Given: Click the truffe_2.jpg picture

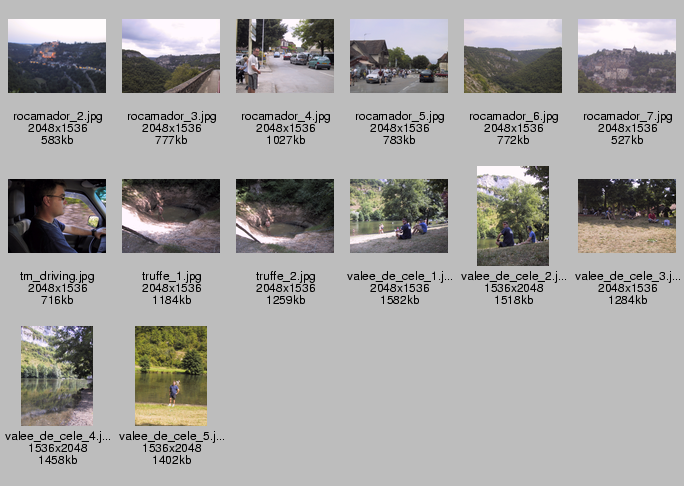Looking at the screenshot, I should pyautogui.click(x=285, y=216).
